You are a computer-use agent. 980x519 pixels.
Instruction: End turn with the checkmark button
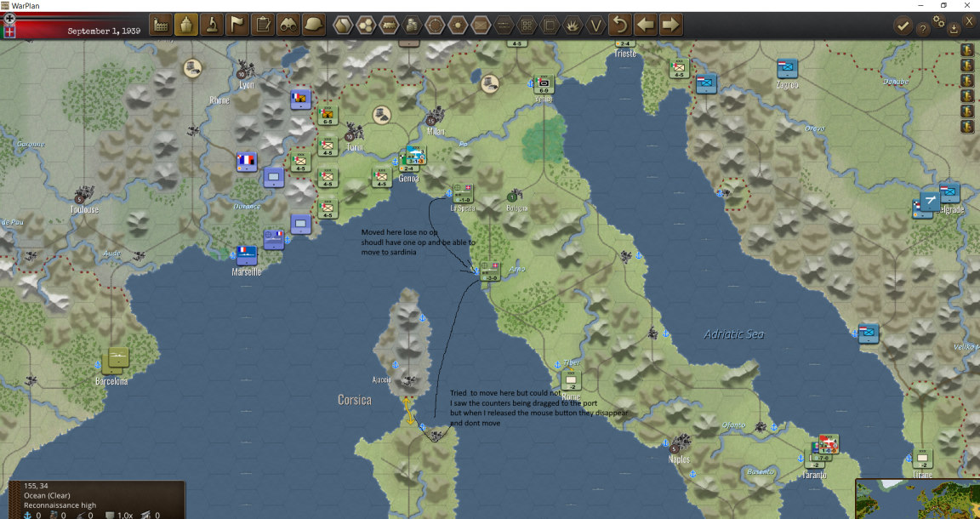pos(903,26)
